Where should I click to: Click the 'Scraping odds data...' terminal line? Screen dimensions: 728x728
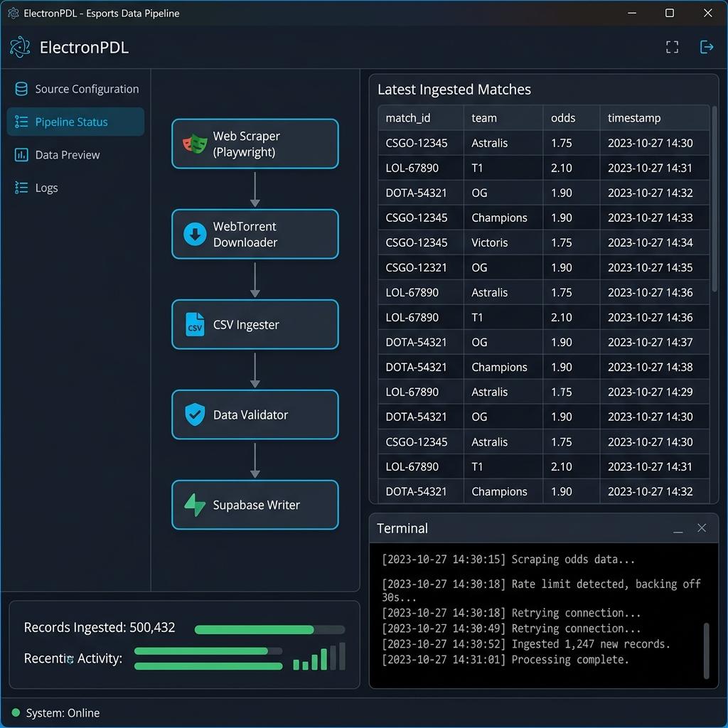tap(508, 560)
